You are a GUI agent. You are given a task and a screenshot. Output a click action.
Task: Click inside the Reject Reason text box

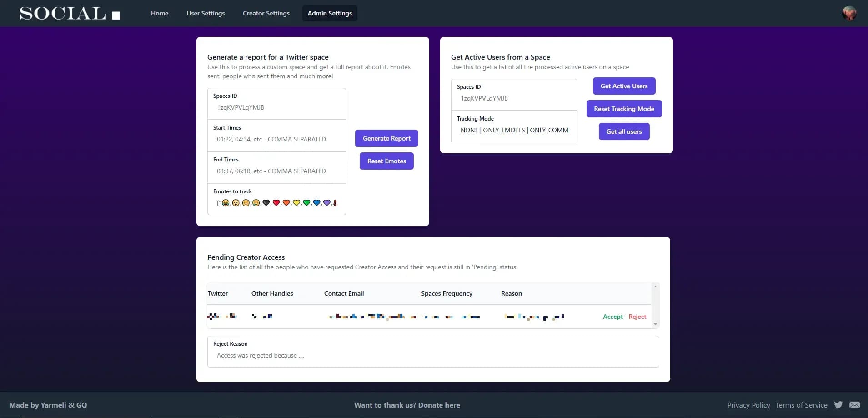pyautogui.click(x=432, y=355)
